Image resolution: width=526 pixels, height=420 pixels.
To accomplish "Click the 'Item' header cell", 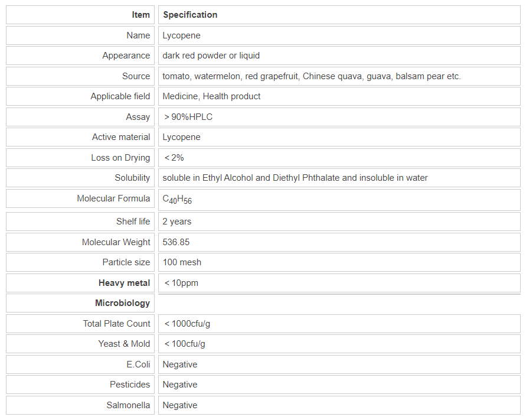I will pyautogui.click(x=141, y=15).
